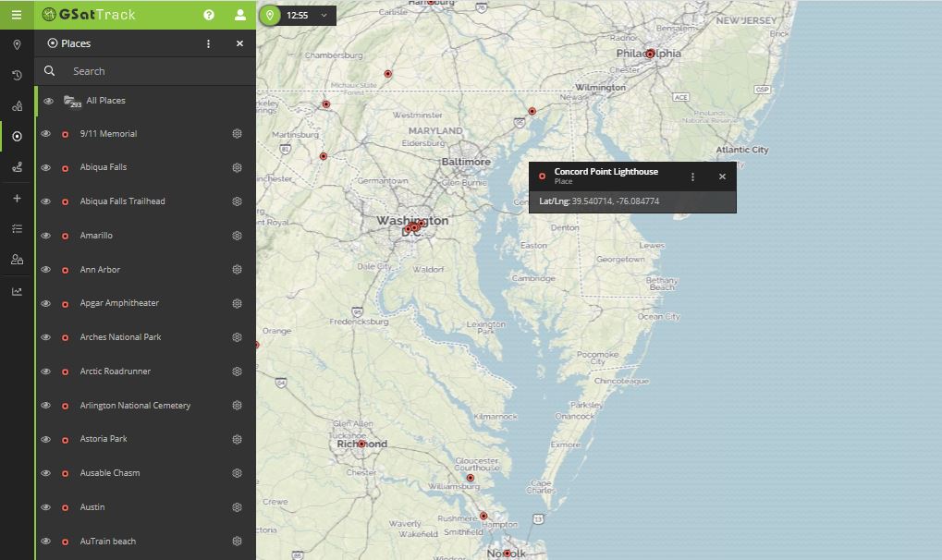This screenshot has width=942, height=560.
Task: Click the GSatTrack logo
Action: pos(89,15)
